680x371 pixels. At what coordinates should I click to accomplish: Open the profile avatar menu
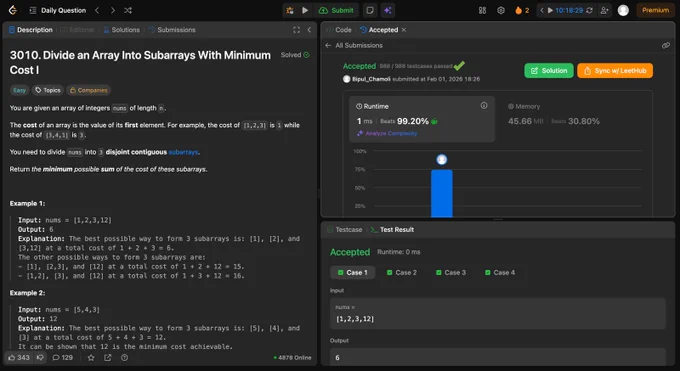623,10
